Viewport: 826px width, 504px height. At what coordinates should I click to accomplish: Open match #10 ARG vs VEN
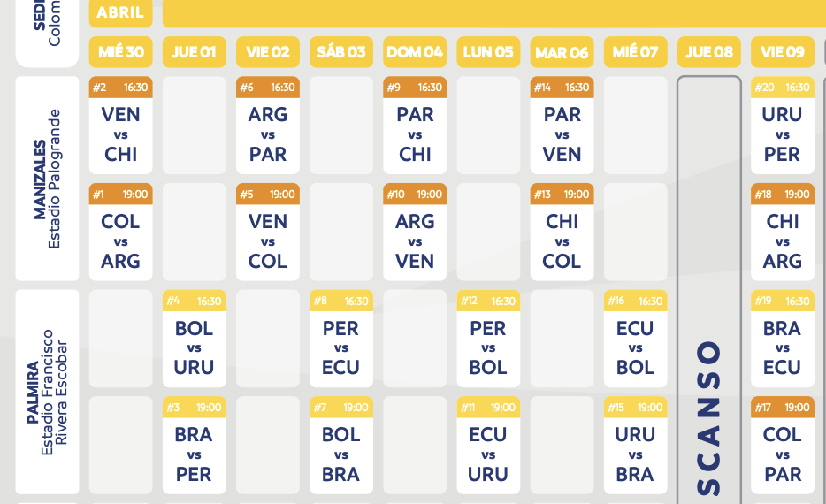click(x=415, y=233)
